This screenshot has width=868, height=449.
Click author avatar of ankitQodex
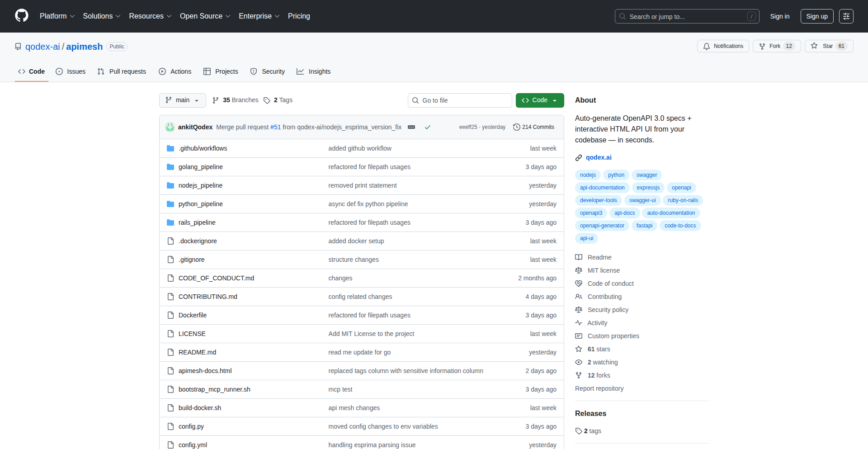pos(170,127)
